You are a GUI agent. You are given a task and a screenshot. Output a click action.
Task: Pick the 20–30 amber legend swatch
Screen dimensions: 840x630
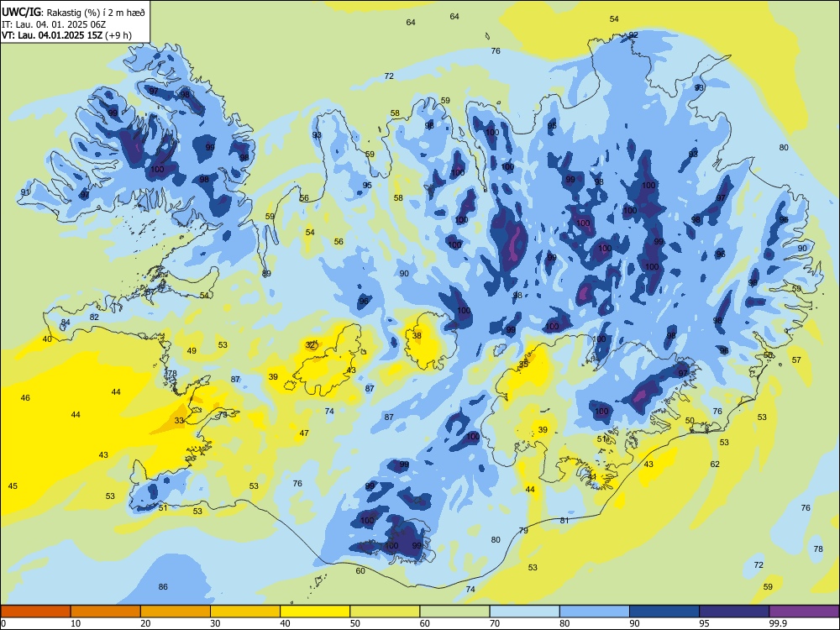[176, 612]
